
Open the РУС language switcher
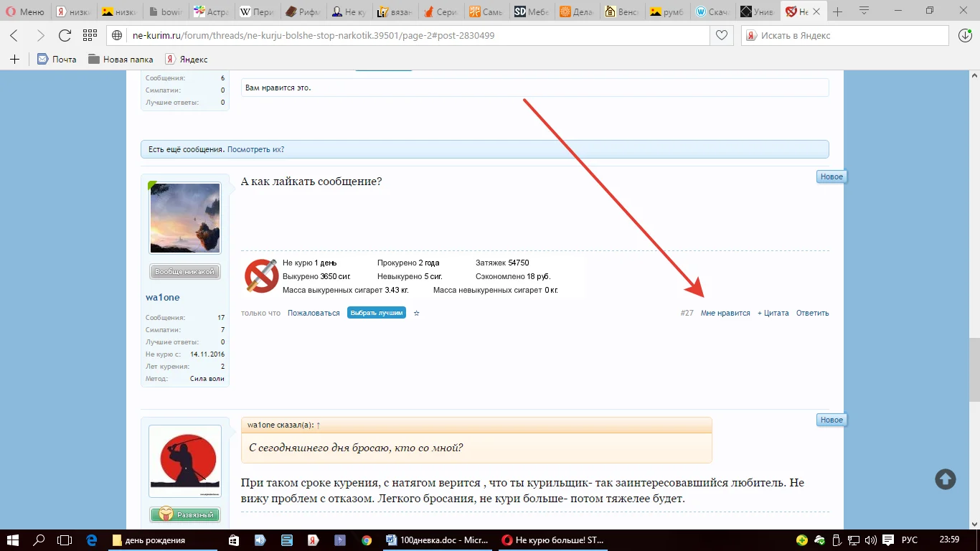[910, 540]
